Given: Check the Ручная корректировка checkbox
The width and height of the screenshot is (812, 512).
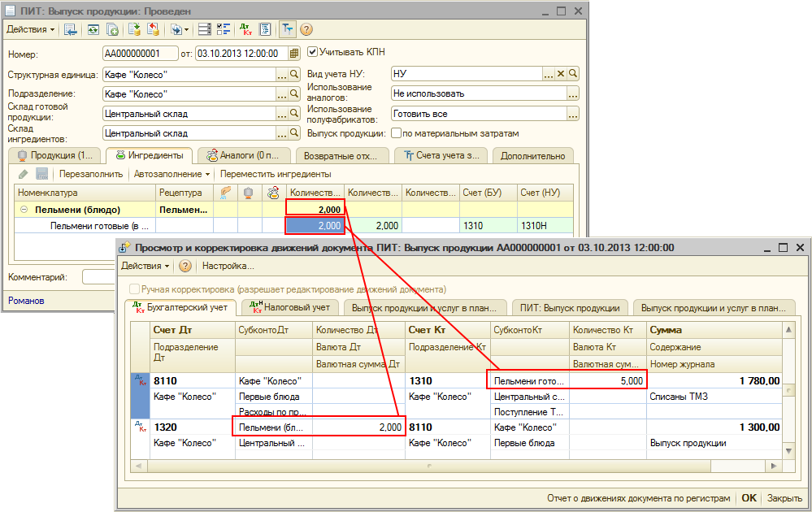Looking at the screenshot, I should point(135,289).
